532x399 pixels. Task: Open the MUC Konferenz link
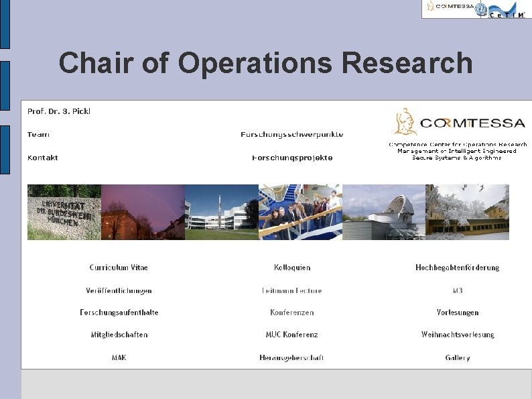[291, 335]
